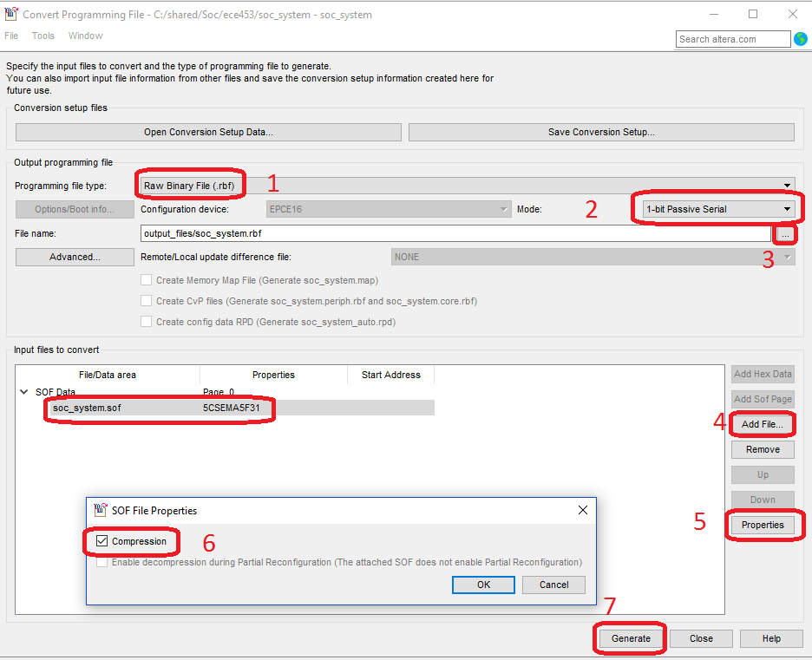
Task: Open the Tools menu
Action: click(43, 36)
